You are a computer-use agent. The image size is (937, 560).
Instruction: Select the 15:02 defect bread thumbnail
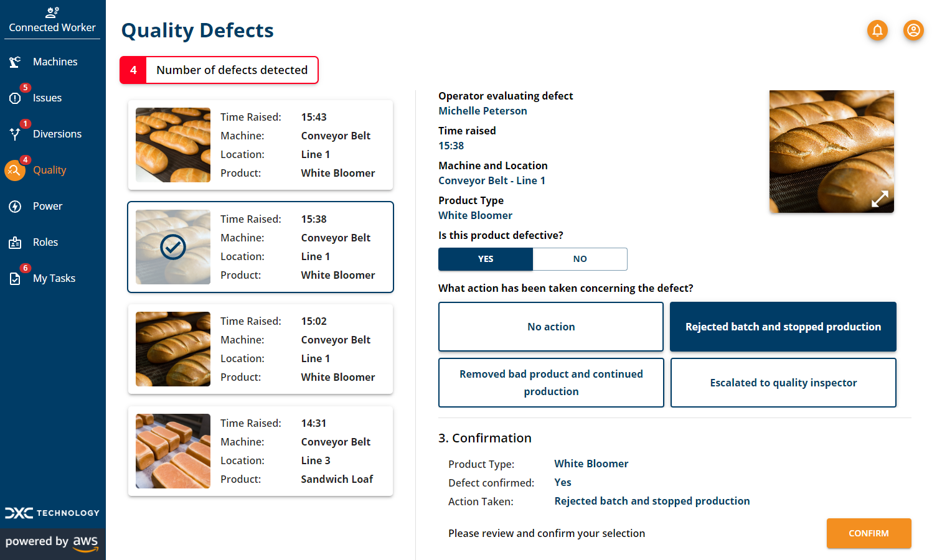(173, 349)
